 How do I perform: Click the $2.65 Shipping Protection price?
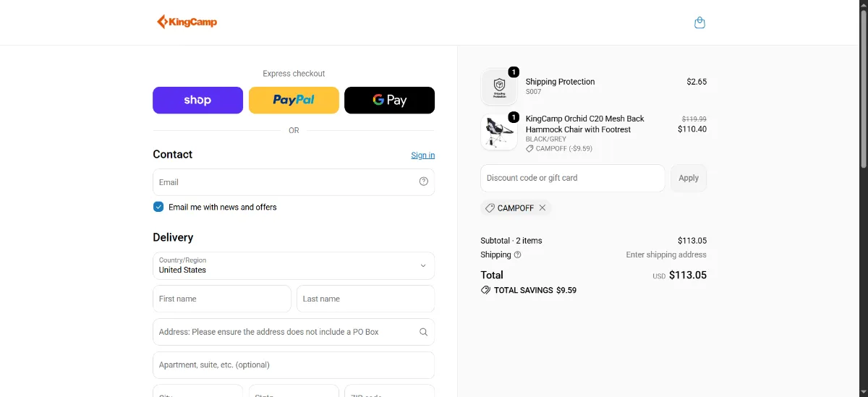(697, 82)
